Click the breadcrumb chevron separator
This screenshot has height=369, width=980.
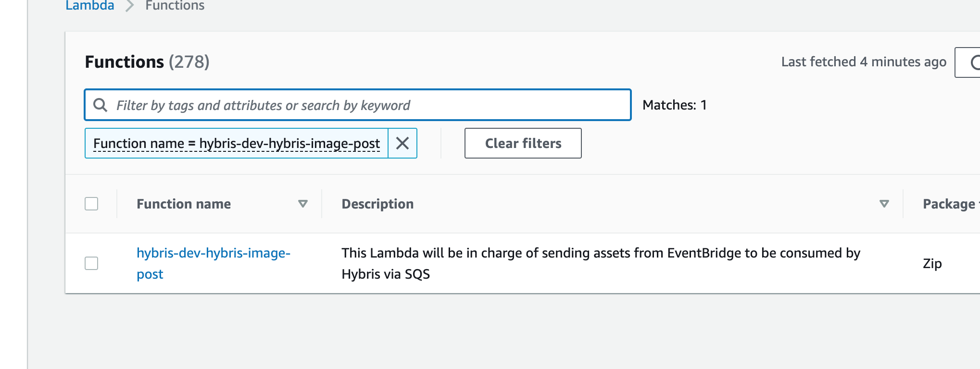[x=129, y=6]
